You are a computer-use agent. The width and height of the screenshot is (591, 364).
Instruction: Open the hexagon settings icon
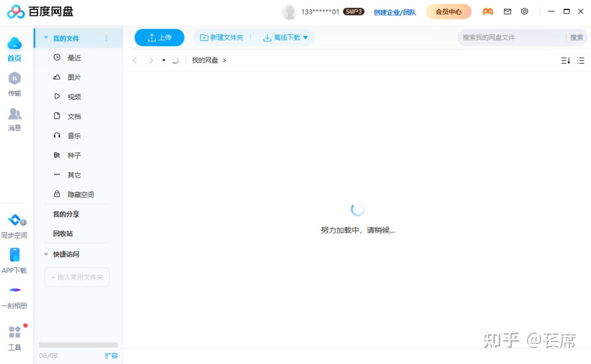click(x=525, y=11)
